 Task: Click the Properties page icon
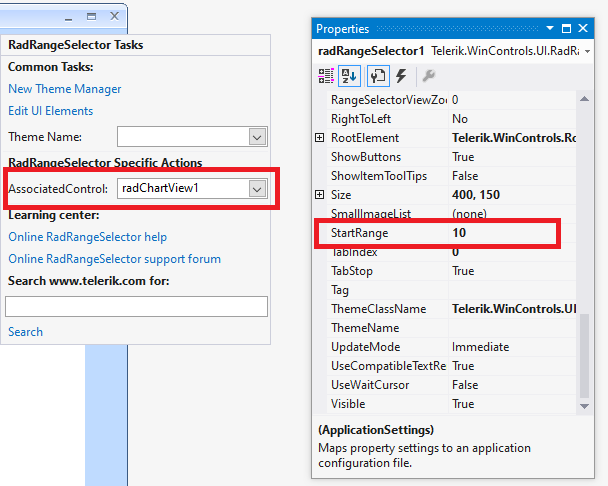[378, 75]
